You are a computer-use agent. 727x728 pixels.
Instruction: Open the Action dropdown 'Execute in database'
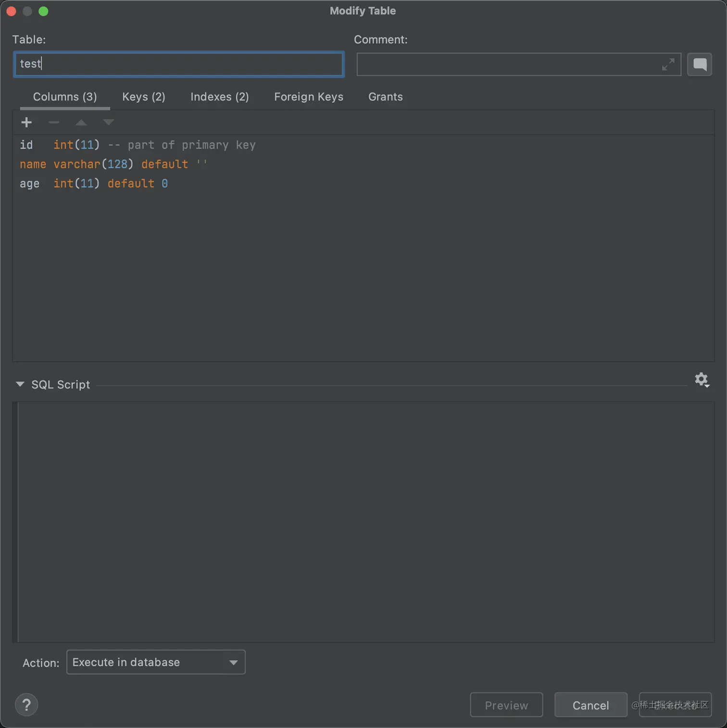click(156, 662)
